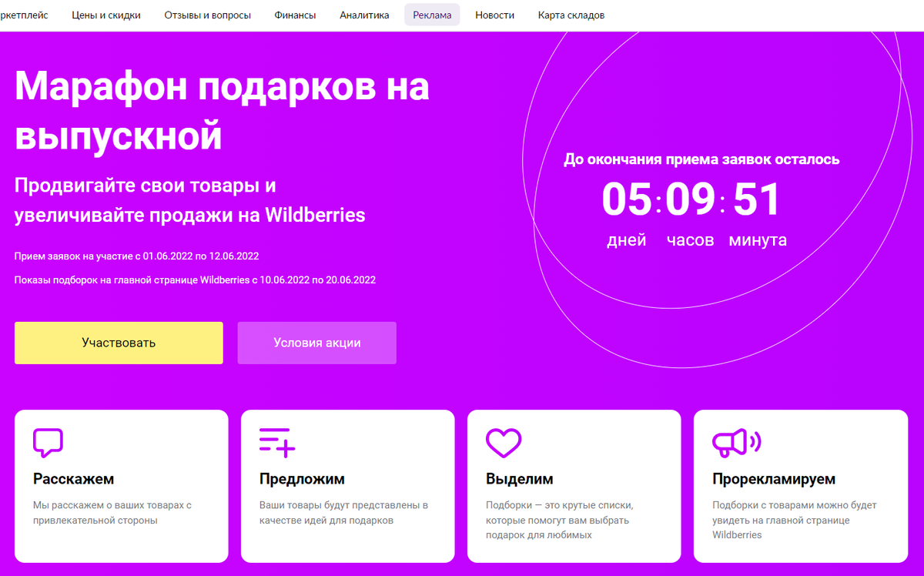This screenshot has height=576, width=924.
Task: Click description Ваши товары будут представлены
Action: [x=343, y=513]
